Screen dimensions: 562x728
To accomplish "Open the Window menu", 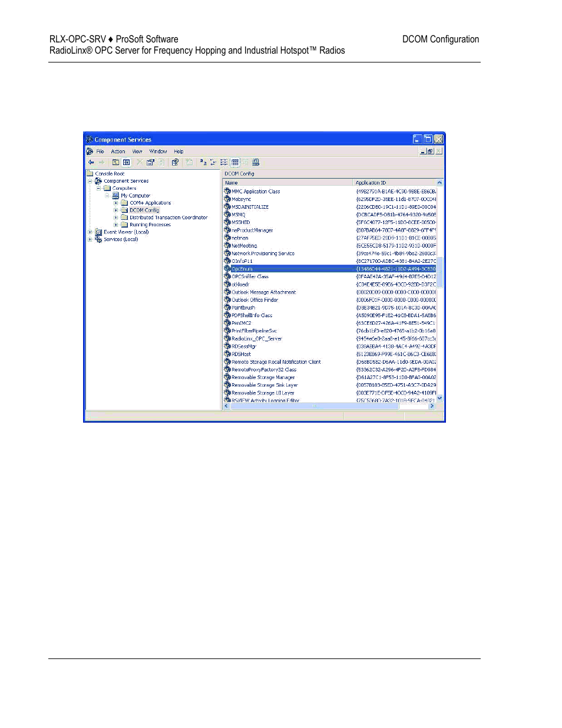I will click(x=158, y=151).
